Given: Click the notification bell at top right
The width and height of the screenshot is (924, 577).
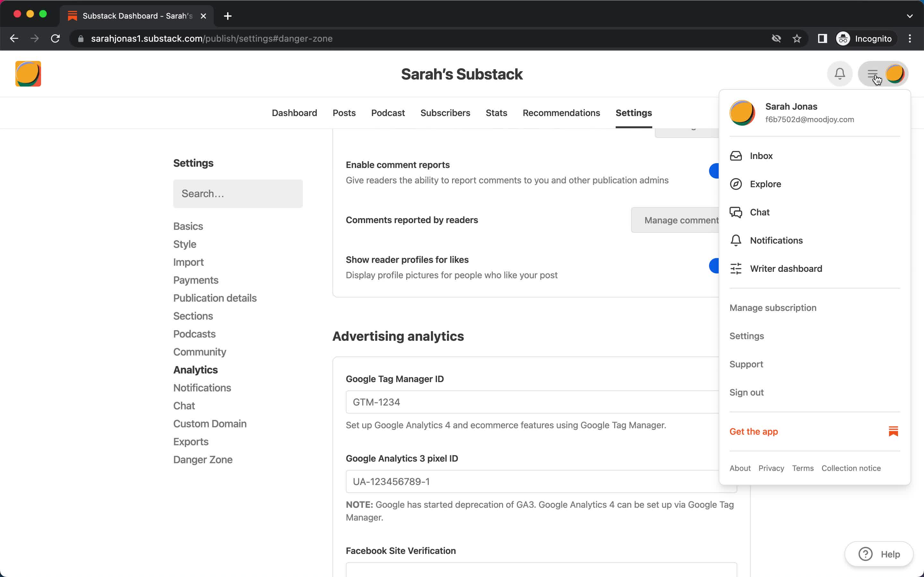Looking at the screenshot, I should [x=840, y=74].
